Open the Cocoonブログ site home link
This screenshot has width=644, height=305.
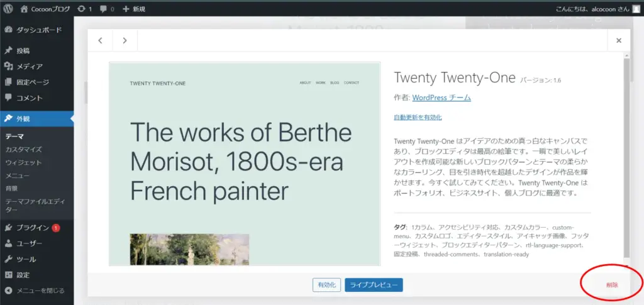tap(45, 9)
